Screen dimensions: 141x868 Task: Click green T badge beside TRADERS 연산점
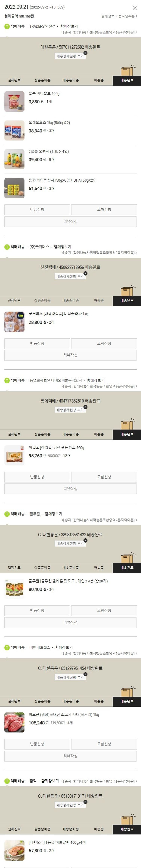point(7,26)
